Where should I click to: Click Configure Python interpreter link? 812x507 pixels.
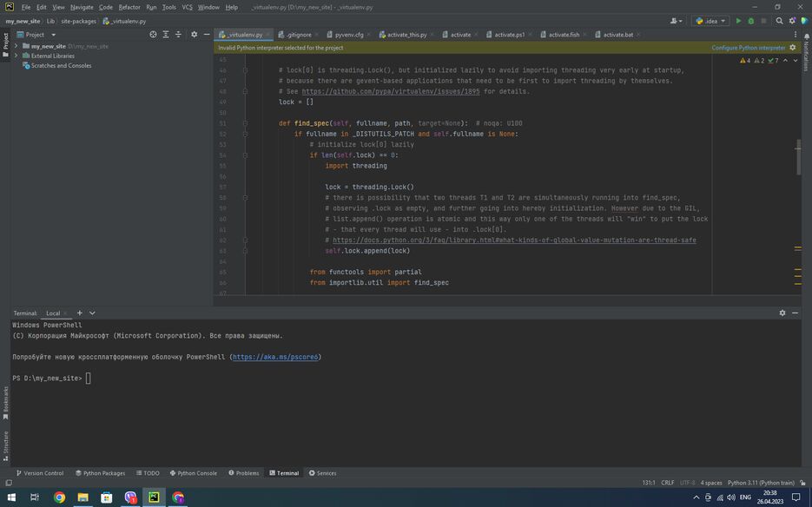coord(749,47)
